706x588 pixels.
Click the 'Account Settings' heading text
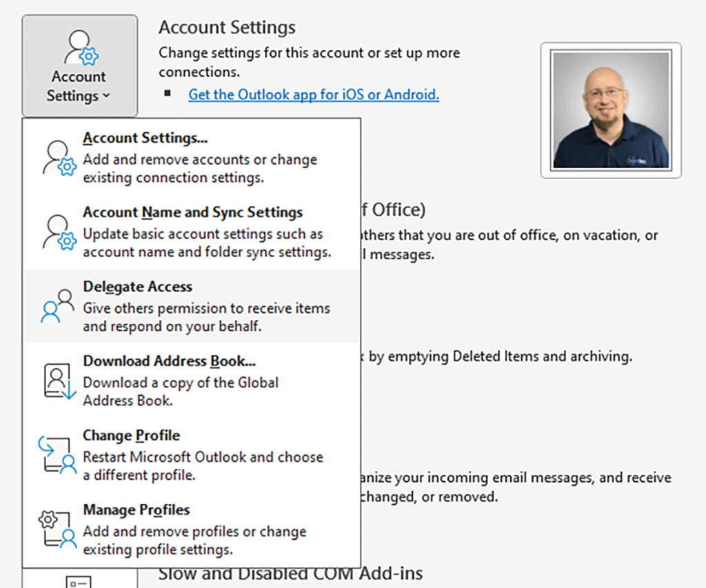pyautogui.click(x=227, y=28)
